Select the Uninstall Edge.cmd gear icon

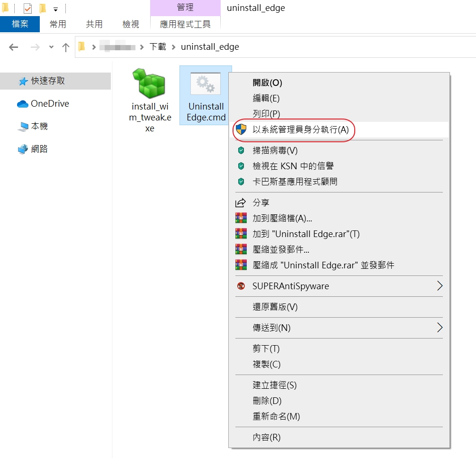coord(206,83)
